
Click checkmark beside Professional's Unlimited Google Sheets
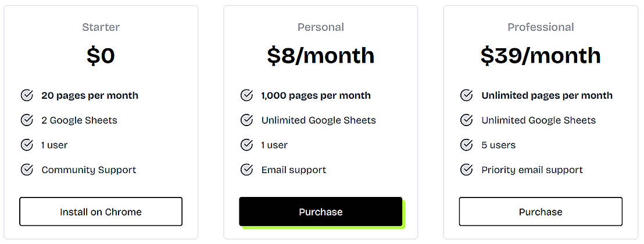coord(466,120)
